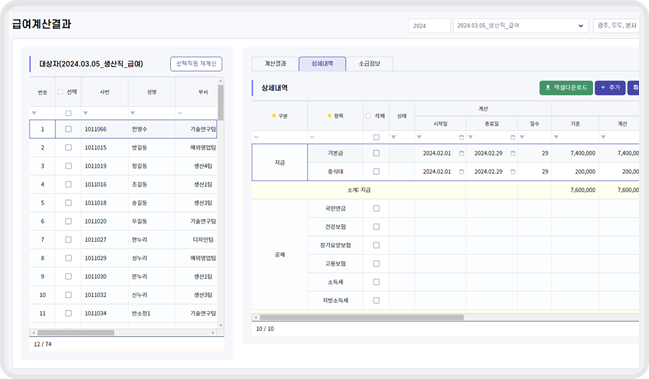Click the 소계: 지급 subtotal row label

pyautogui.click(x=359, y=190)
